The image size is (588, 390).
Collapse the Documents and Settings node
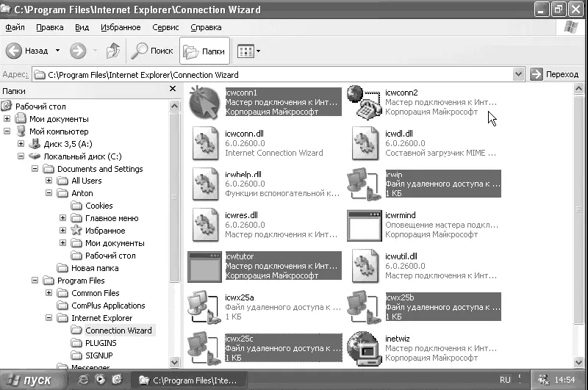(35, 169)
